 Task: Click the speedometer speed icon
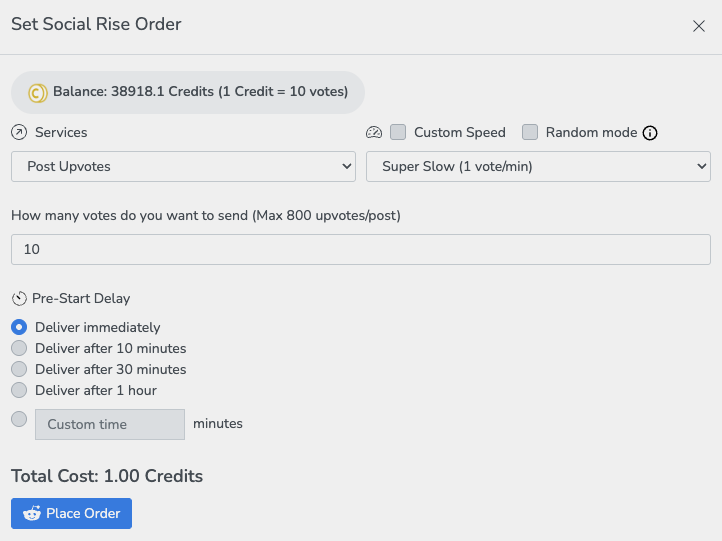pos(374,133)
